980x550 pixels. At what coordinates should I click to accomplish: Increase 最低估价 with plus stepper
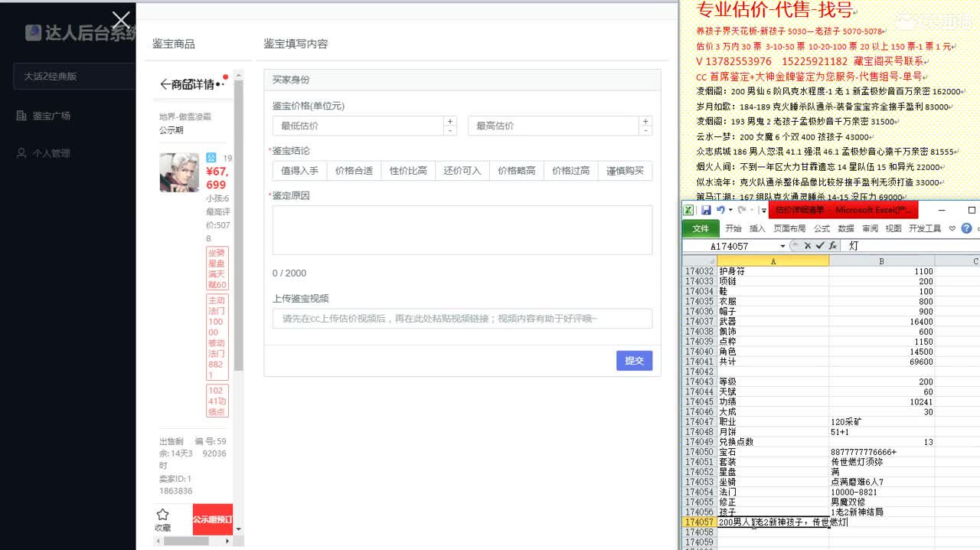[x=450, y=121]
